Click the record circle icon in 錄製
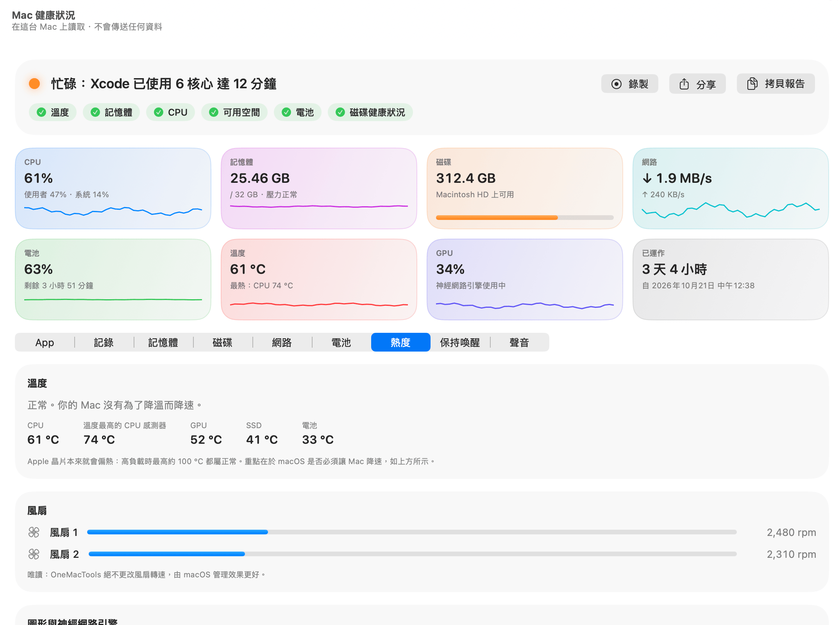Image resolution: width=840 pixels, height=625 pixels. [616, 84]
